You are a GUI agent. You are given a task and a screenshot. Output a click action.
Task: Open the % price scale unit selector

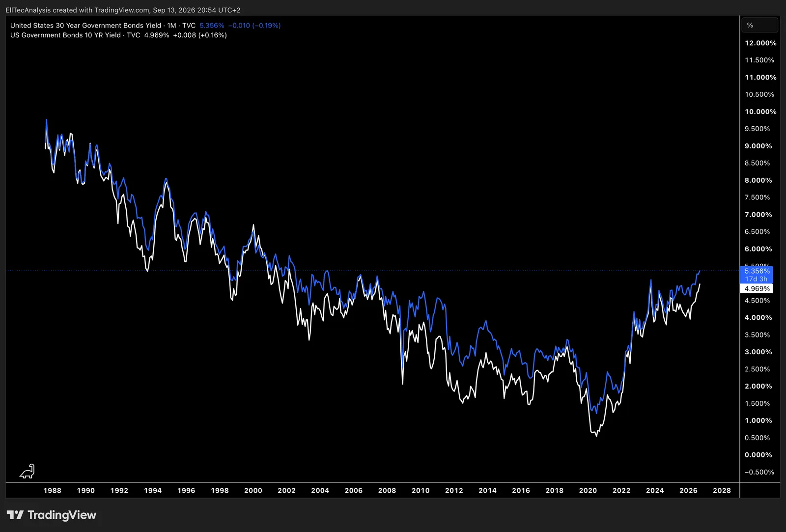(760, 25)
